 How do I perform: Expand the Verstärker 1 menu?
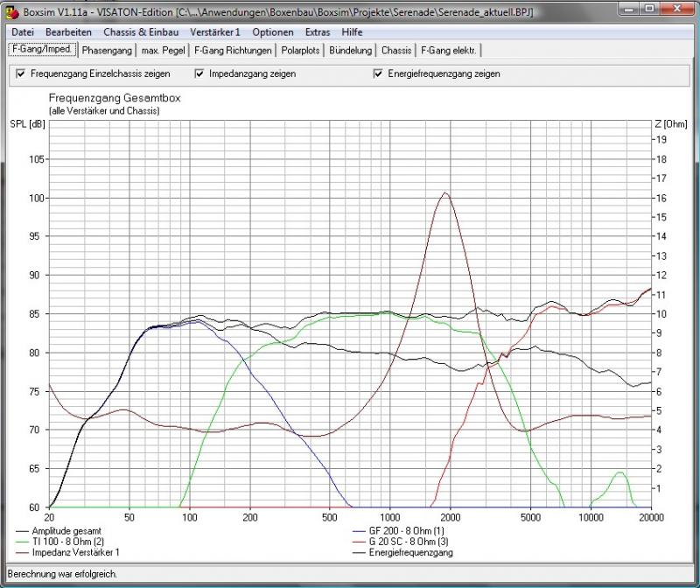point(214,31)
